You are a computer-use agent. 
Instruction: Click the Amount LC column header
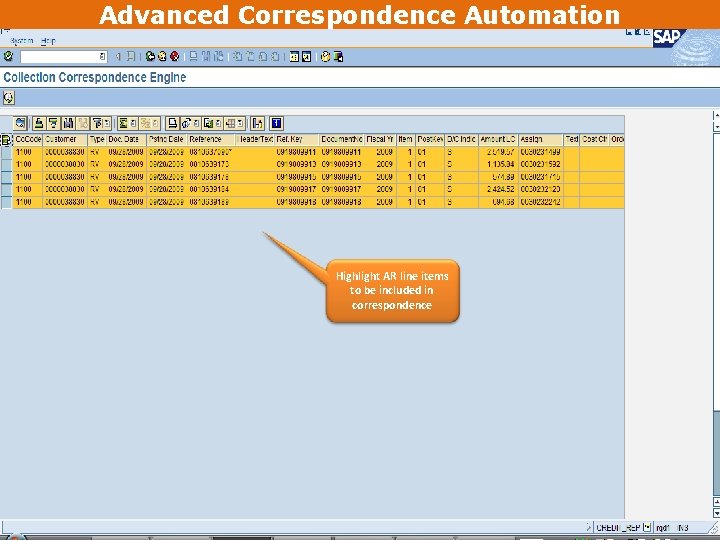point(498,139)
